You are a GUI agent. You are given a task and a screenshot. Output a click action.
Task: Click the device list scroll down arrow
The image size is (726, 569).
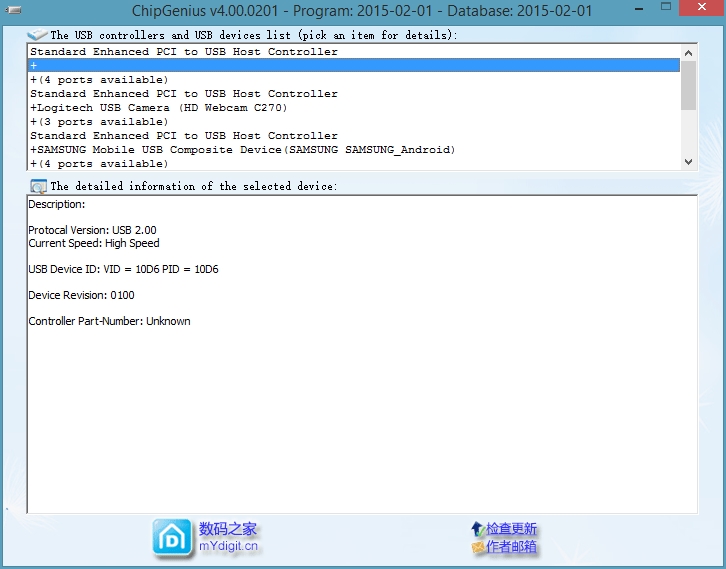click(688, 162)
